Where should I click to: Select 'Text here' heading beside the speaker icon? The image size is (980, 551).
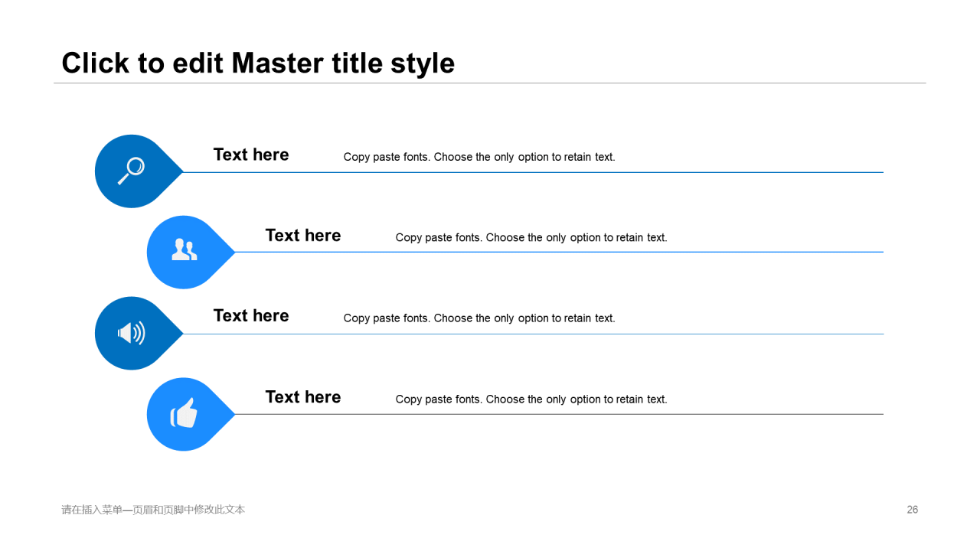point(251,316)
